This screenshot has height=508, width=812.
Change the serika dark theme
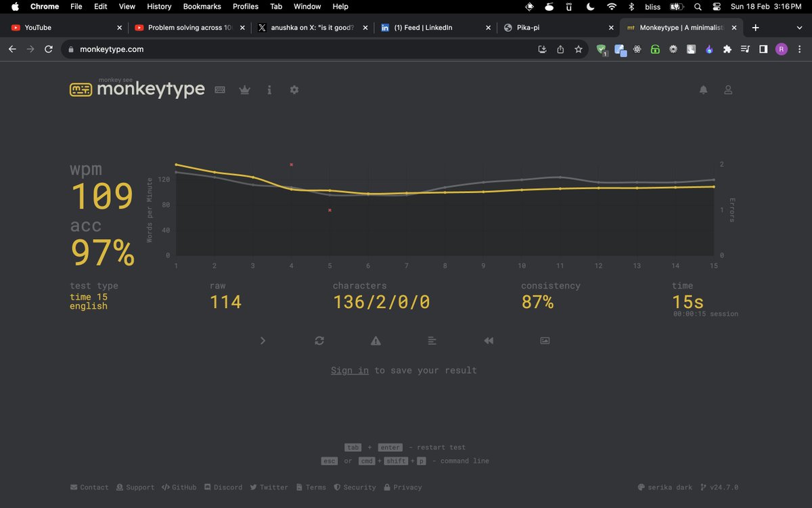(x=665, y=487)
